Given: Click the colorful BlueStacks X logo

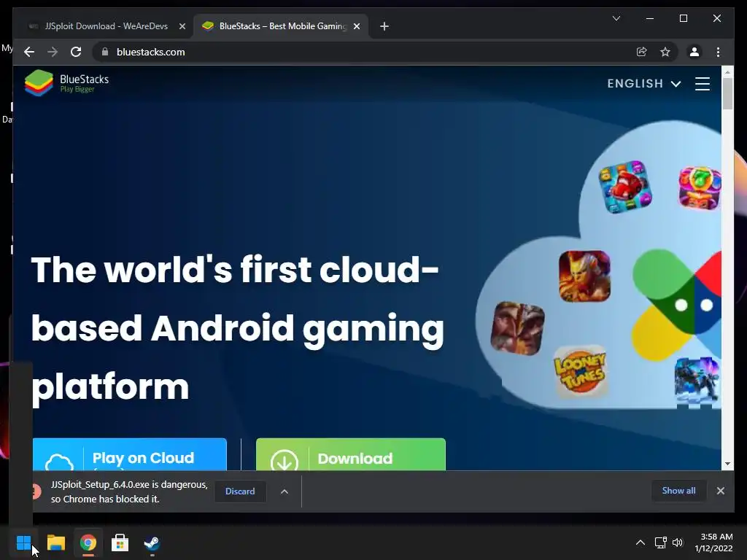Looking at the screenshot, I should click(676, 305).
